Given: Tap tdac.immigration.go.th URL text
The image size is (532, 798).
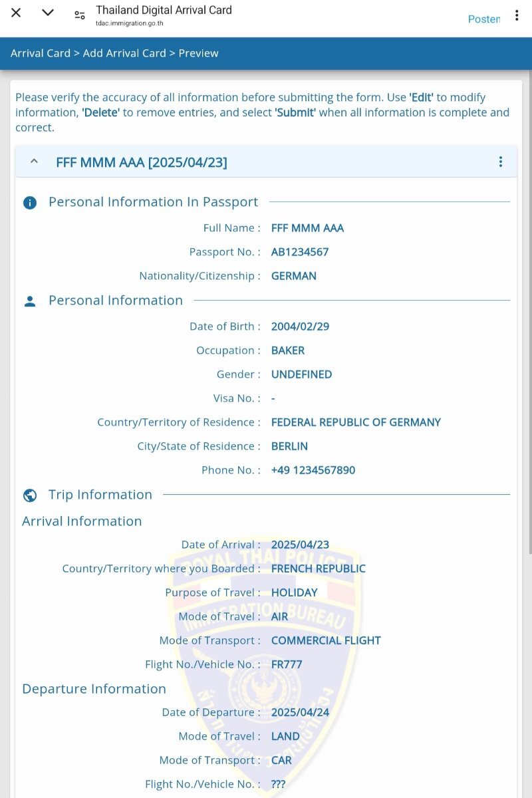Looking at the screenshot, I should [x=130, y=23].
